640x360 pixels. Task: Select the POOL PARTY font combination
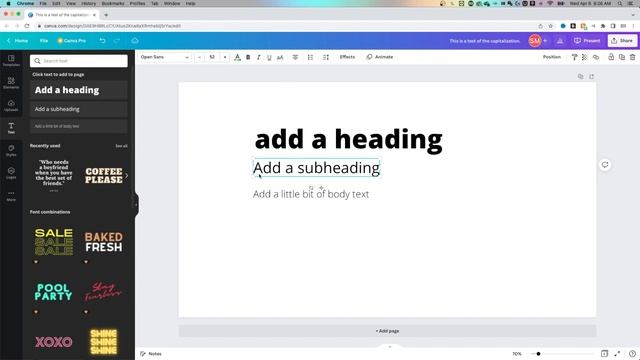tap(53, 292)
